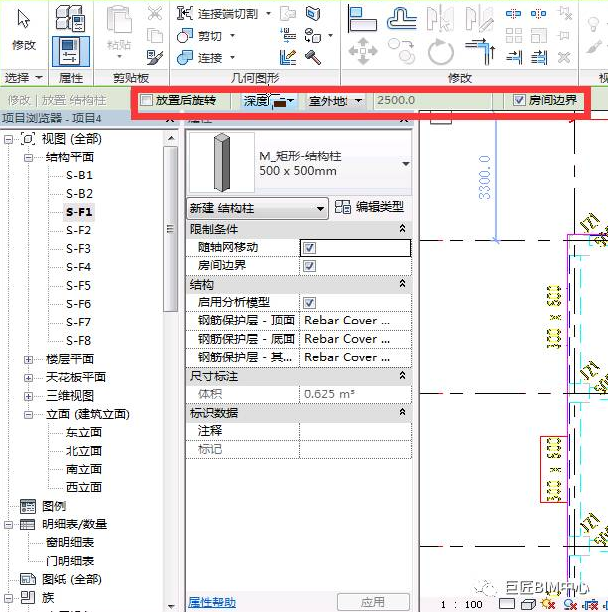Select the Split Element tool
Viewport: 608px width, 612px height.
[x=513, y=14]
